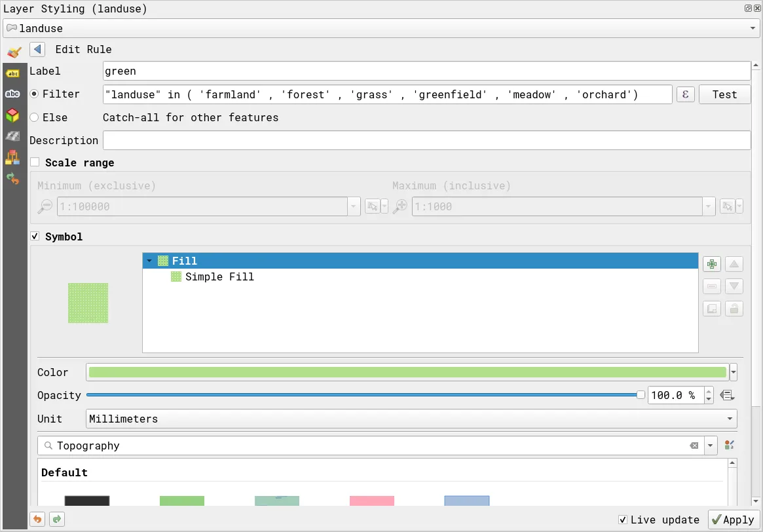This screenshot has height=532, width=763.
Task: Open the Symbology tab paintbrush icon
Action: click(13, 52)
